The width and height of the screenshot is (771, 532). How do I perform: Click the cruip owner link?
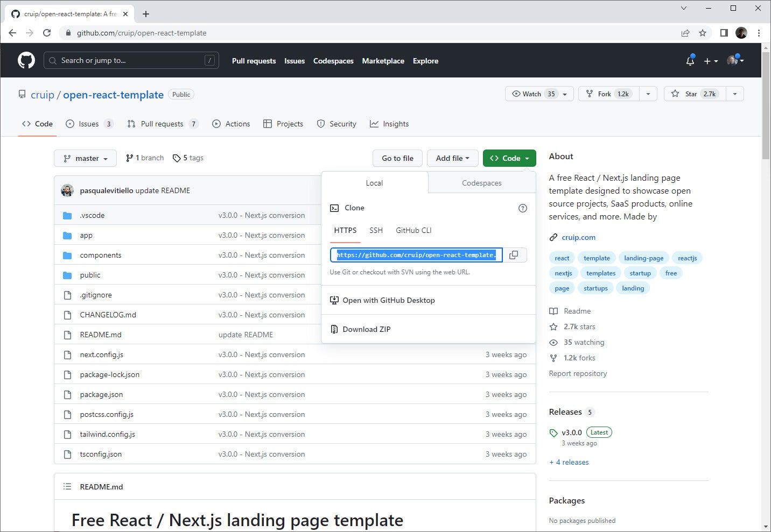[x=43, y=95]
